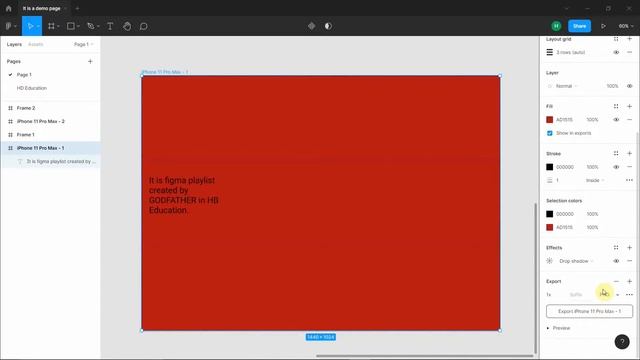
Task: Open Drop shadow effect settings icon
Action: [550, 261]
